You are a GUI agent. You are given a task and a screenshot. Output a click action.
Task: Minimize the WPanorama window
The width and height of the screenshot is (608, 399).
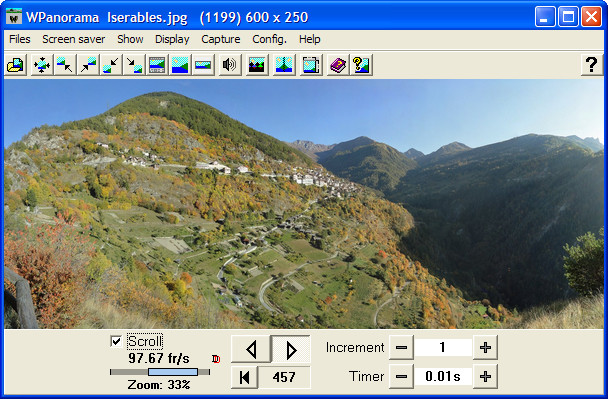545,17
